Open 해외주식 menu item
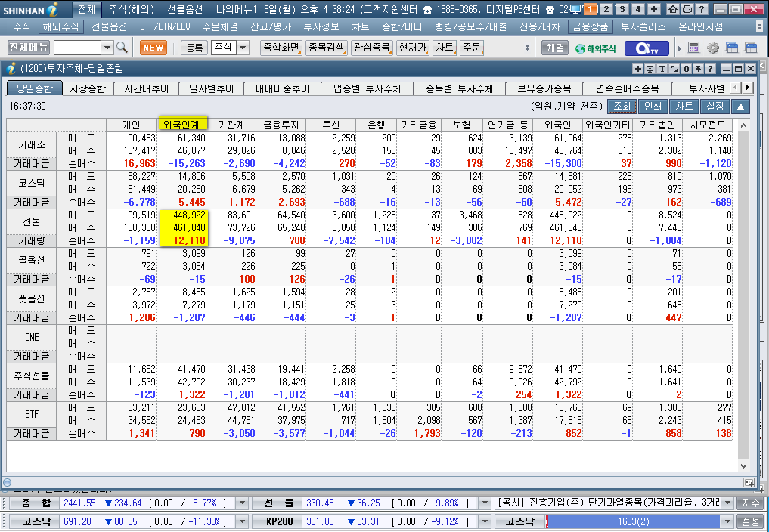The image size is (769, 532). pyautogui.click(x=60, y=26)
